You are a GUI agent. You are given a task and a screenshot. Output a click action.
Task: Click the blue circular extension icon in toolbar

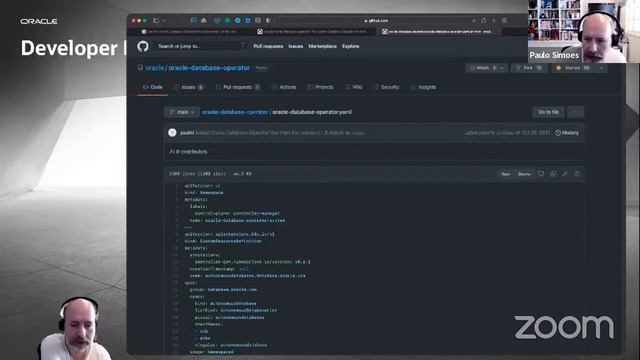(238, 20)
